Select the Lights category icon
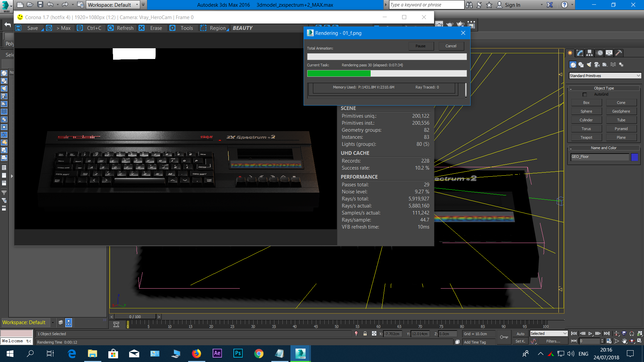This screenshot has width=644, height=362. pos(589,65)
